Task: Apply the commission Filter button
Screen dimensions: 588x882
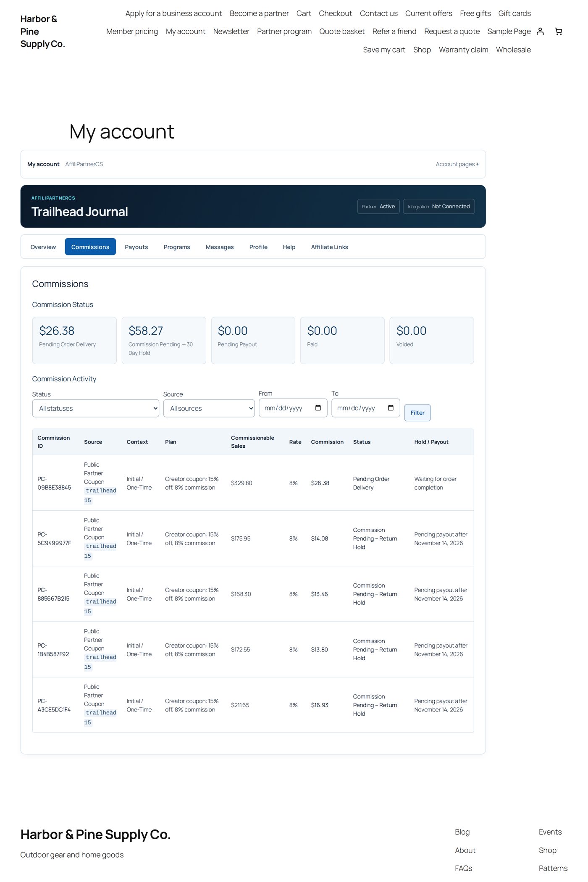Action: [x=417, y=413]
